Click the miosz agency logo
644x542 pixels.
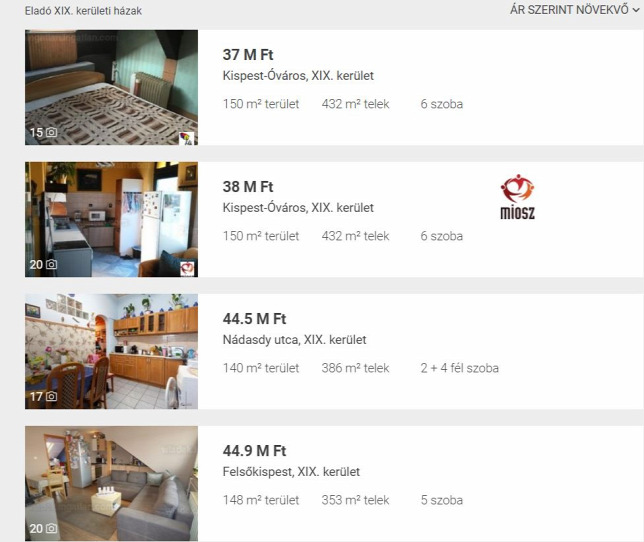[x=518, y=197]
